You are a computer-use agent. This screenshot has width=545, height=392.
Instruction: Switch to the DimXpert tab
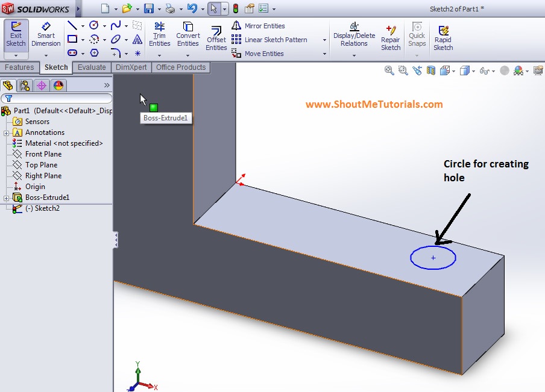click(131, 67)
